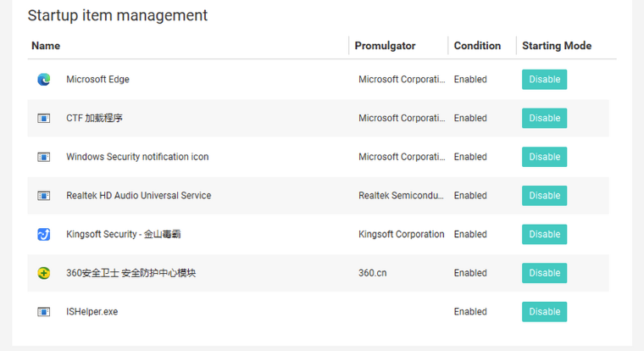Viewport: 644px width, 351px height.
Task: Click Microsoft Corporati... in the CTF row
Action: tap(402, 118)
